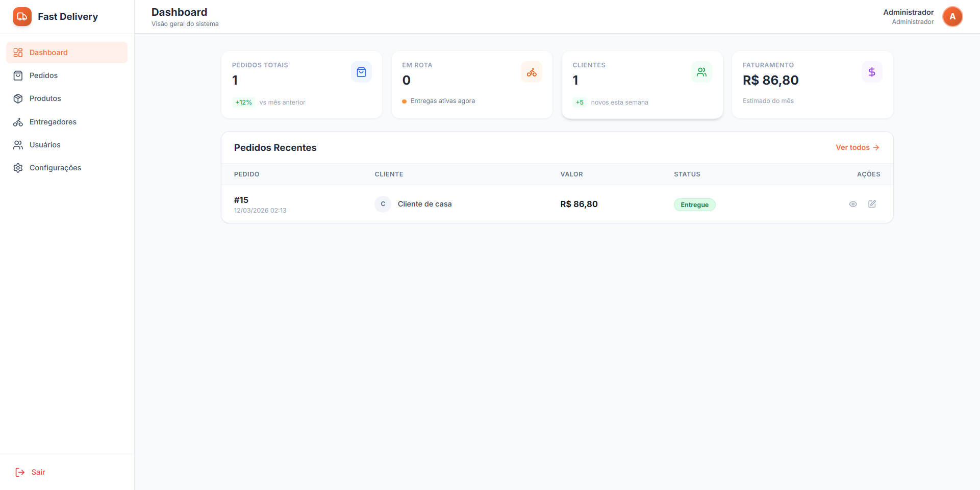Click the edit pencil icon for order #15

872,204
